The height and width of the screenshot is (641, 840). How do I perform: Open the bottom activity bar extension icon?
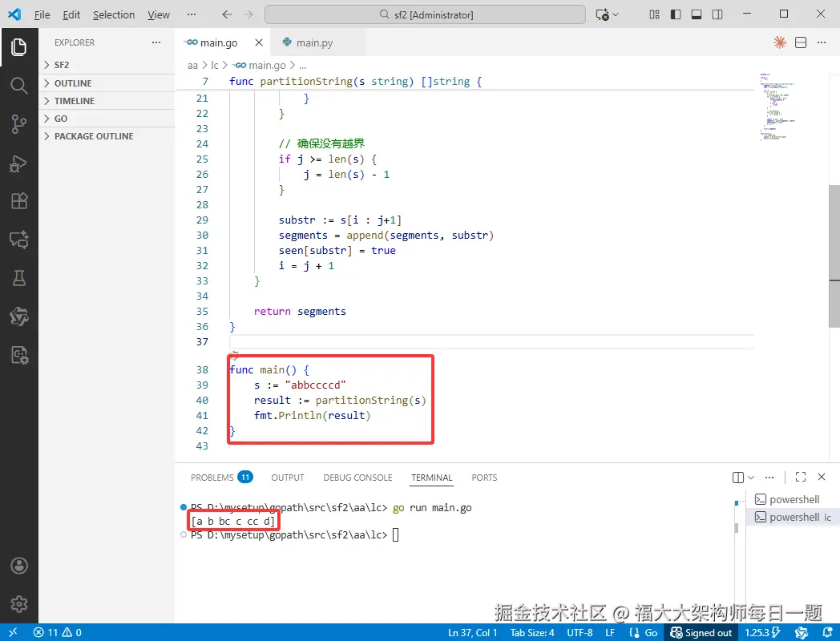point(18,355)
